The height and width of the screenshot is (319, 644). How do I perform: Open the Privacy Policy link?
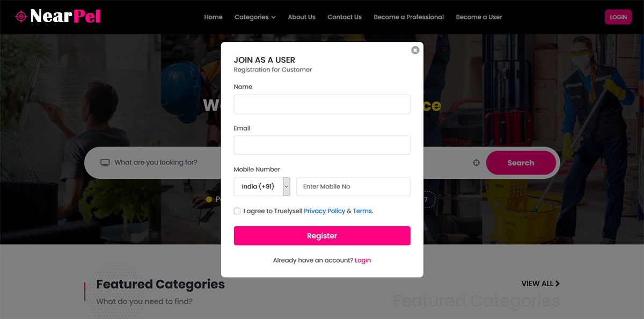(x=324, y=211)
